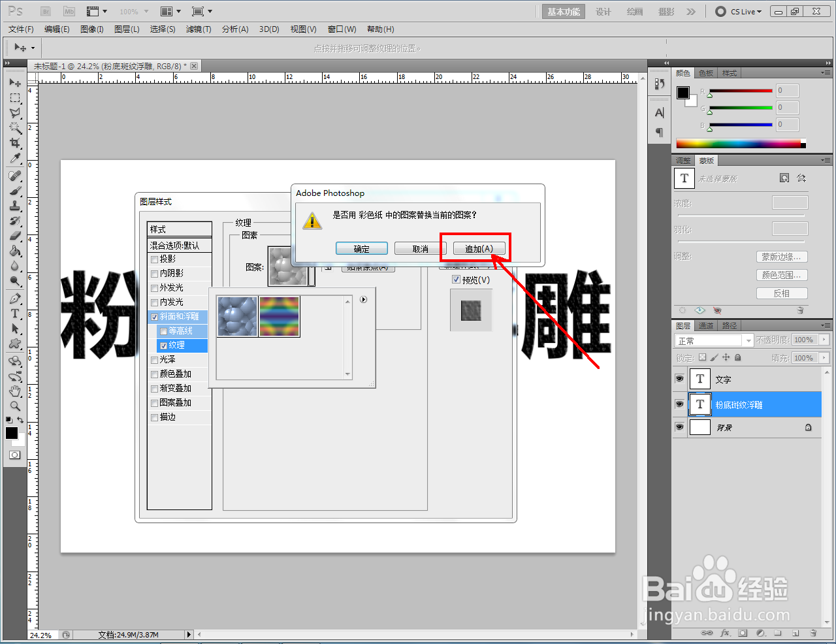Hide the 背景 layer eye icon
This screenshot has height=644, width=836.
[679, 427]
